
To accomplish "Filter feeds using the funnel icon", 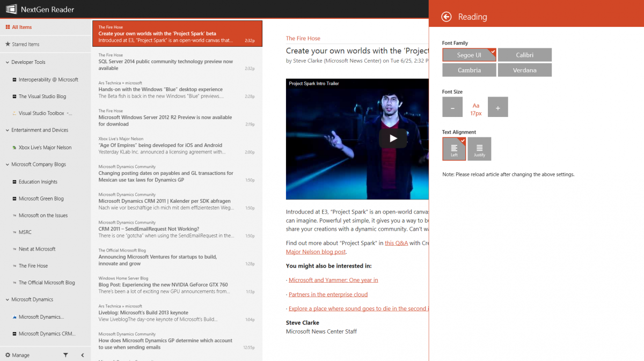I will pyautogui.click(x=64, y=355).
